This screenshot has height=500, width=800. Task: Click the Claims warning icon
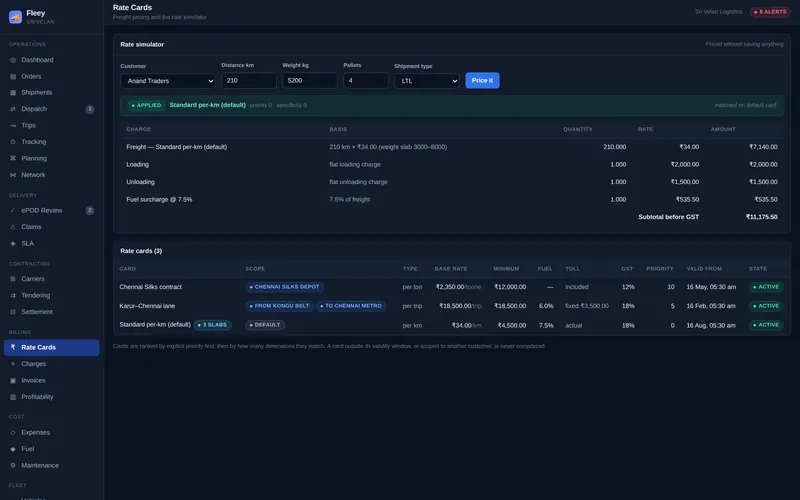(13, 227)
